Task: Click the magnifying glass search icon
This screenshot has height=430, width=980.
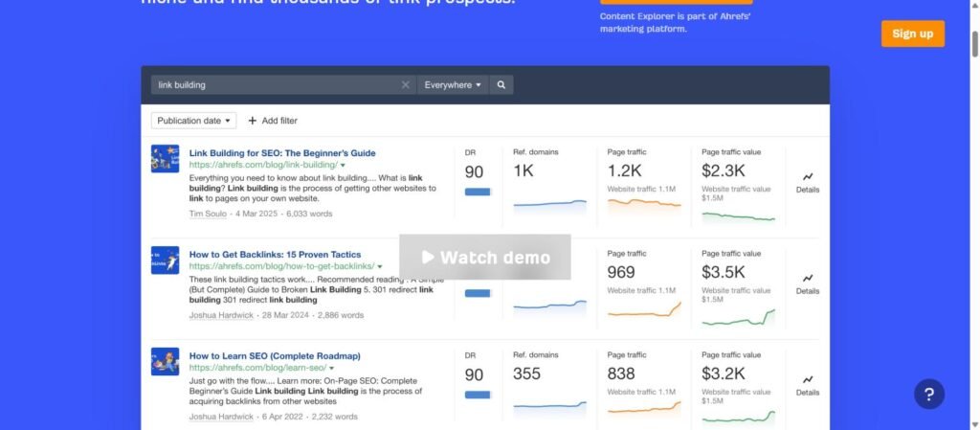Action: coord(501,85)
